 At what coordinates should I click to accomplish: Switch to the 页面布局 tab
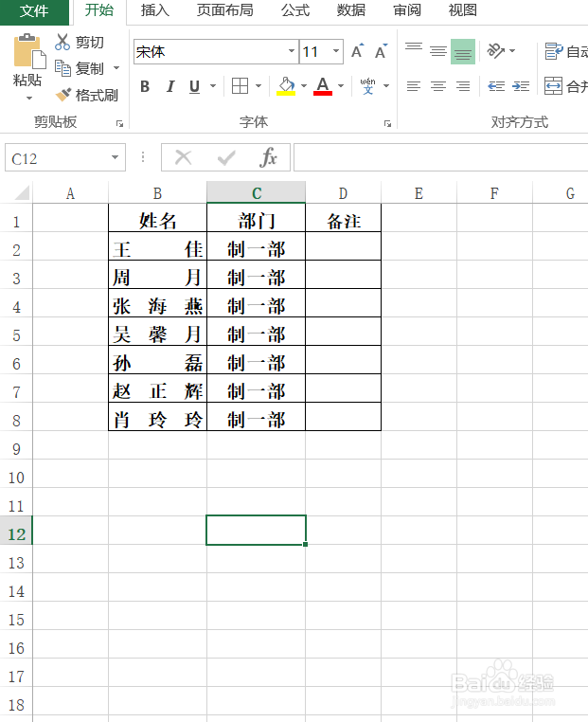click(x=225, y=10)
